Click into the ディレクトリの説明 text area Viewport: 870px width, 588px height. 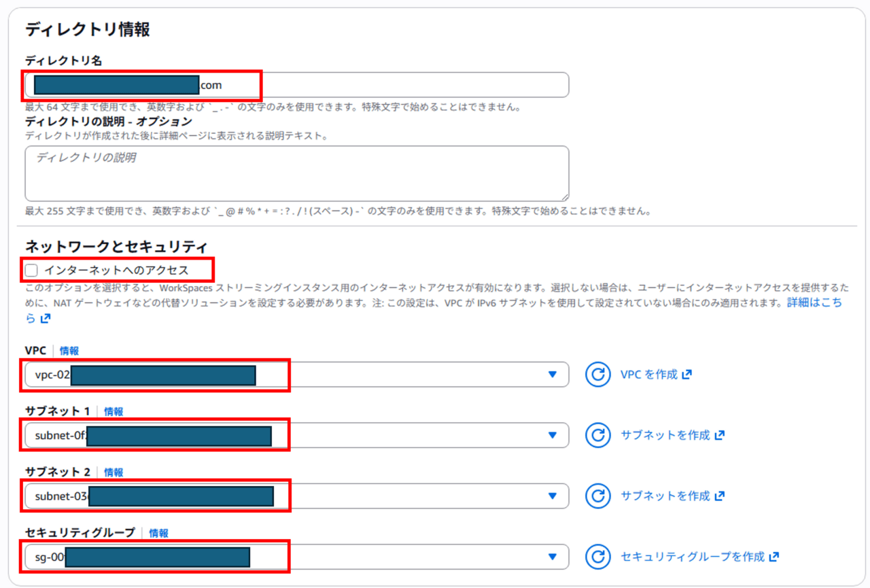(296, 173)
